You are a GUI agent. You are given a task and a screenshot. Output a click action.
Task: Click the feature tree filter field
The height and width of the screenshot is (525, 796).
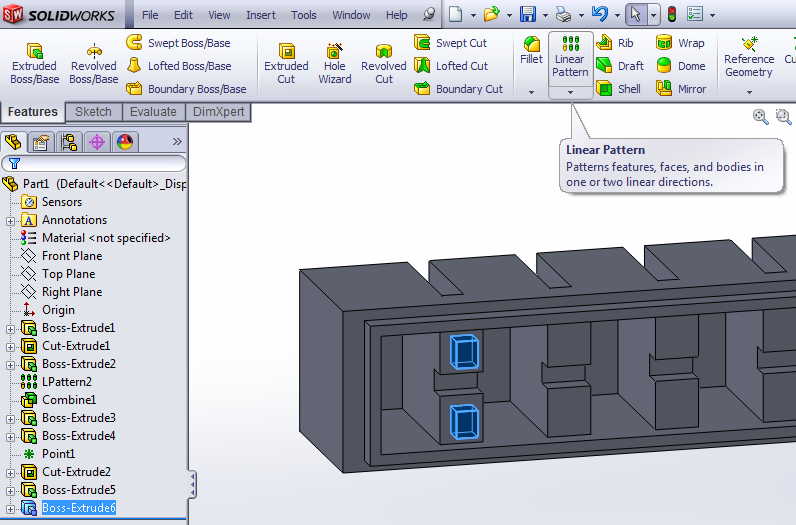tap(94, 163)
